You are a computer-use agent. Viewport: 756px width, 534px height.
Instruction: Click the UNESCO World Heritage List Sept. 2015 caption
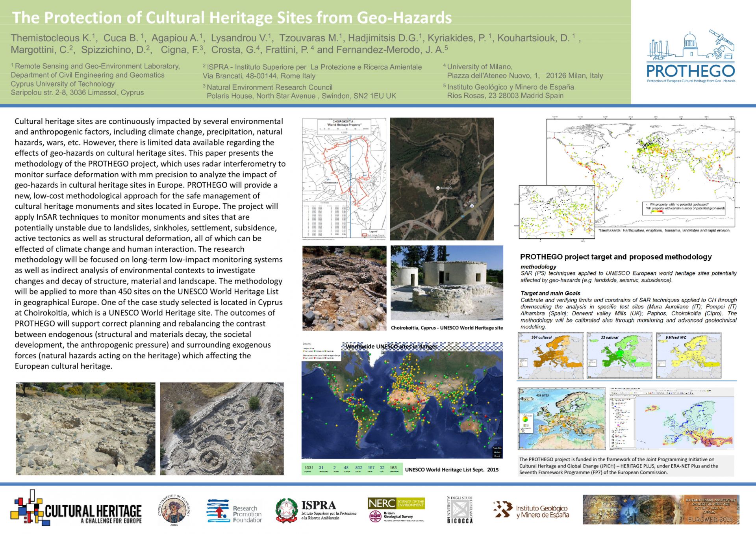452,469
